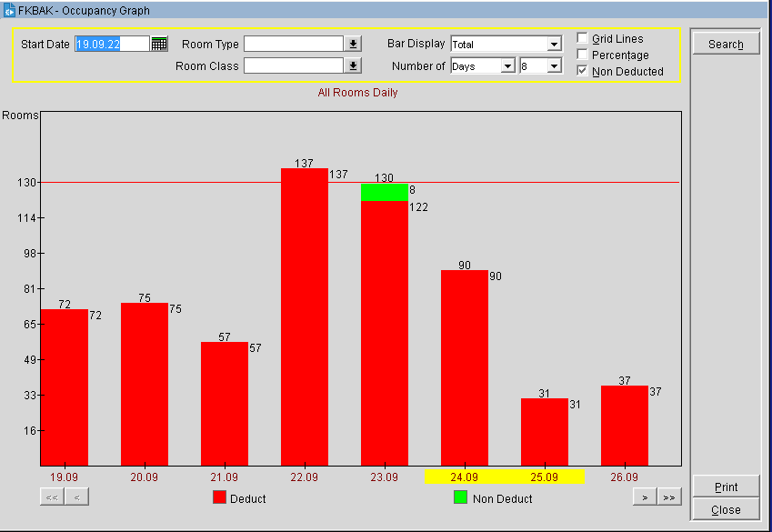Click the red Deduct legend swatch
The image size is (772, 532).
[x=219, y=497]
